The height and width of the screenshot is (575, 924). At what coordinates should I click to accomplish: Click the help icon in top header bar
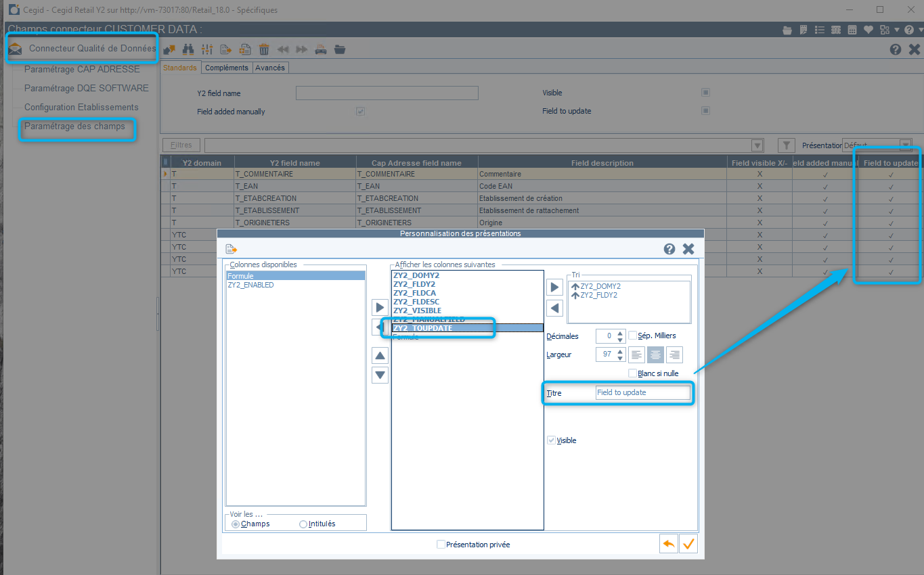[908, 30]
